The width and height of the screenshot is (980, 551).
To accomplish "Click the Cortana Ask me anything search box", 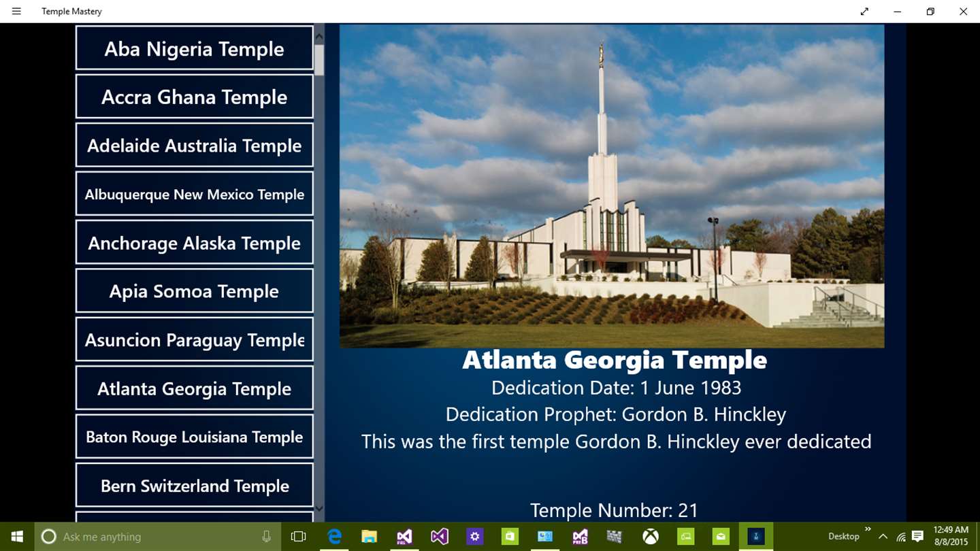I will point(157,537).
